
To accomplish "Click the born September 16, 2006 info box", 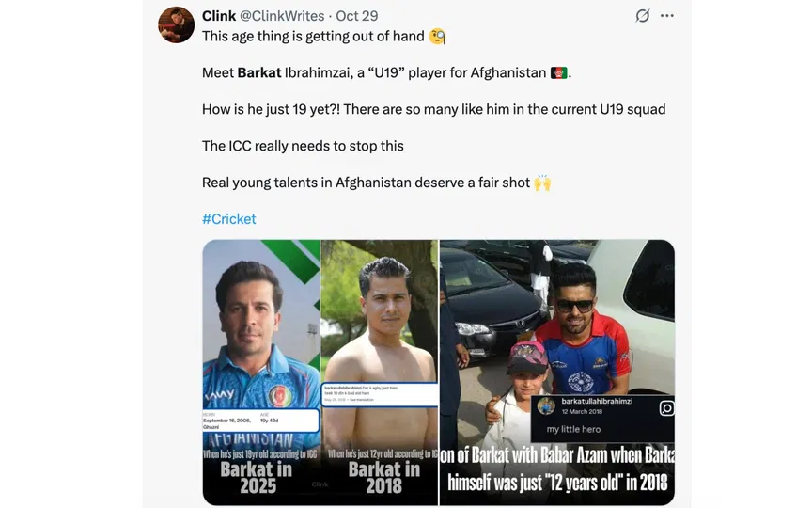I will point(260,421).
